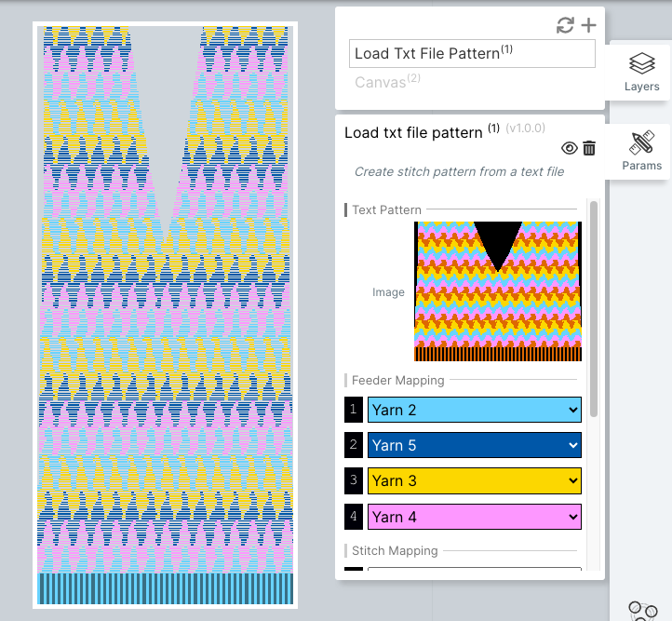Screen dimensions: 672x621
Task: Delete the Load txt file pattern layer
Action: coord(589,148)
